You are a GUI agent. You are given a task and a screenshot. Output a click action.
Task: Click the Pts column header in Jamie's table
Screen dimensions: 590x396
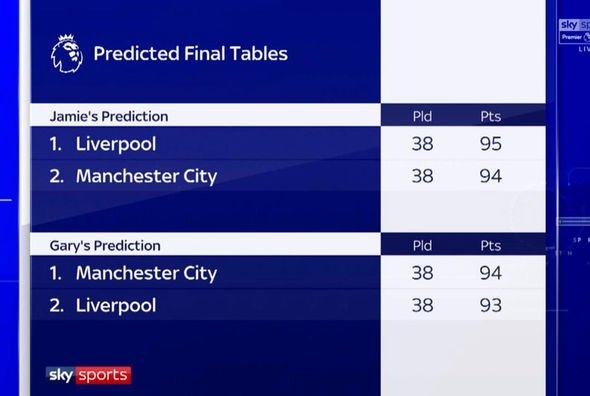[x=491, y=116]
